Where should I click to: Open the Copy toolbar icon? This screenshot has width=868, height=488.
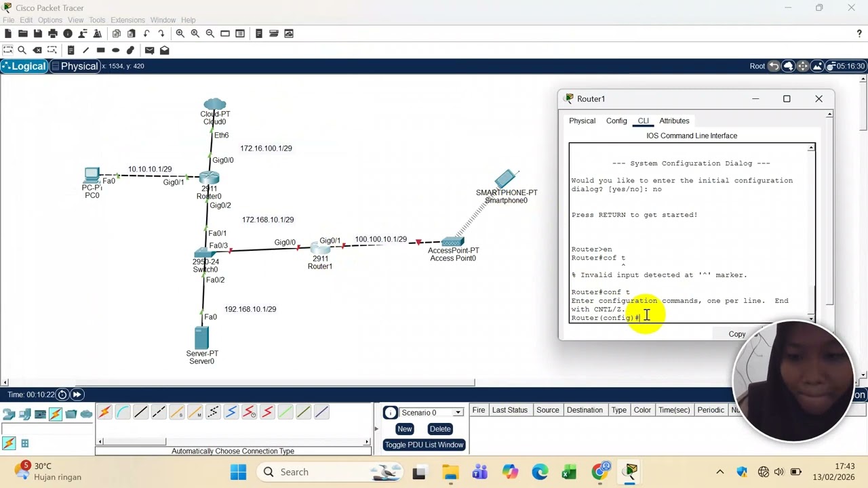tap(117, 33)
